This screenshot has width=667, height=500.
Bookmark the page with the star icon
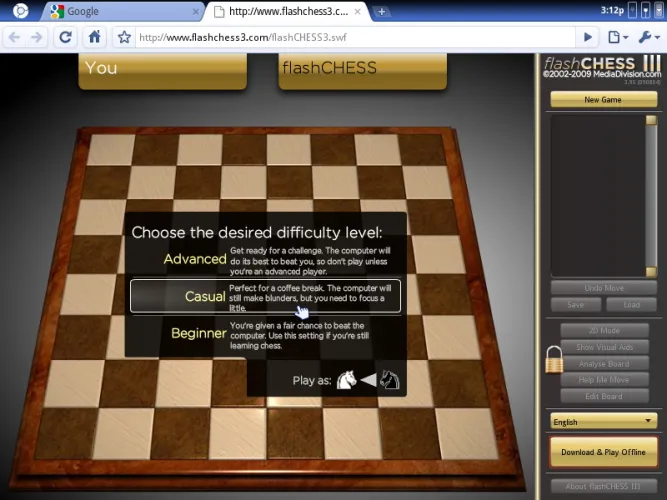124,37
